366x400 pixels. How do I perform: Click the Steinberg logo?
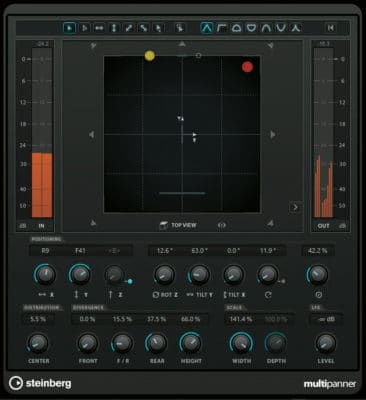[40, 383]
